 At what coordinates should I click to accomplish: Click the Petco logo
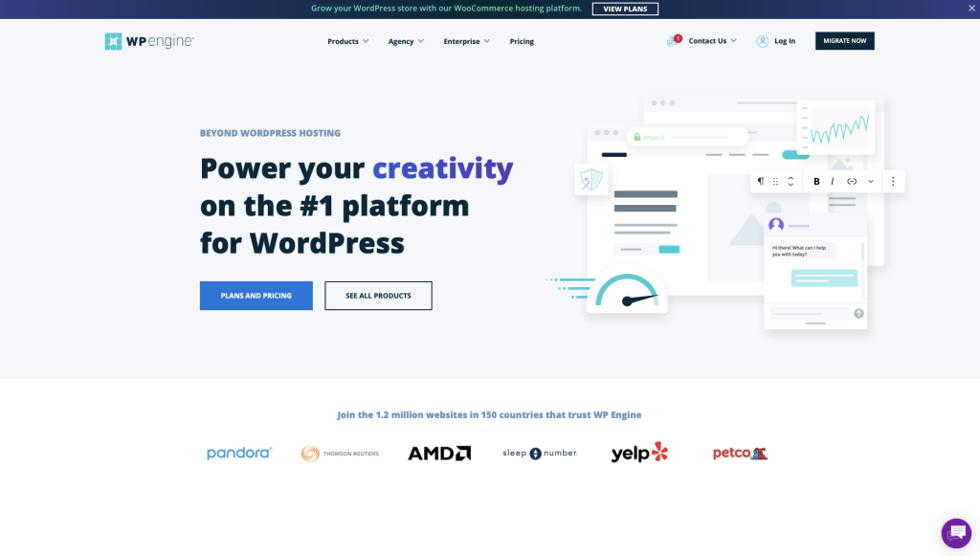click(740, 453)
